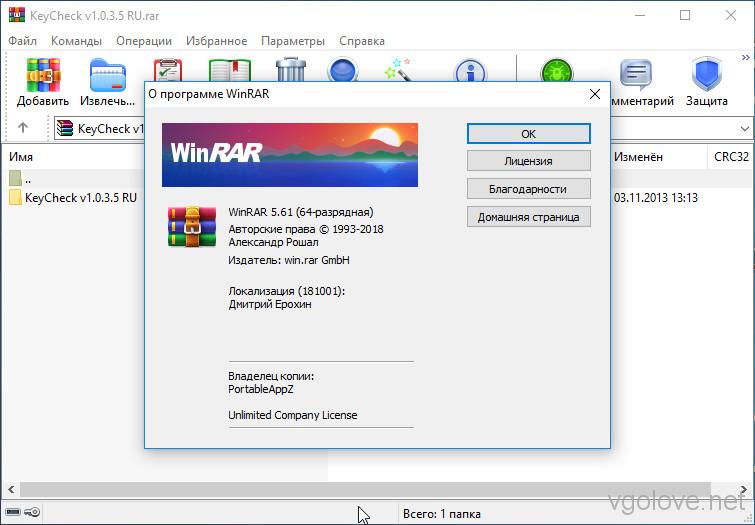Open the Команды menu
The height and width of the screenshot is (525, 755).
(76, 41)
